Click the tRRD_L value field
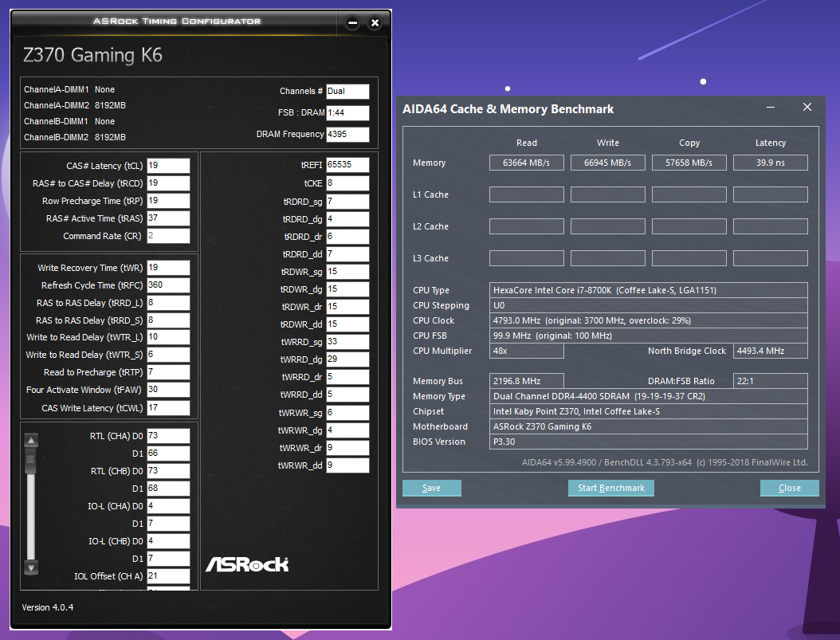 click(168, 303)
